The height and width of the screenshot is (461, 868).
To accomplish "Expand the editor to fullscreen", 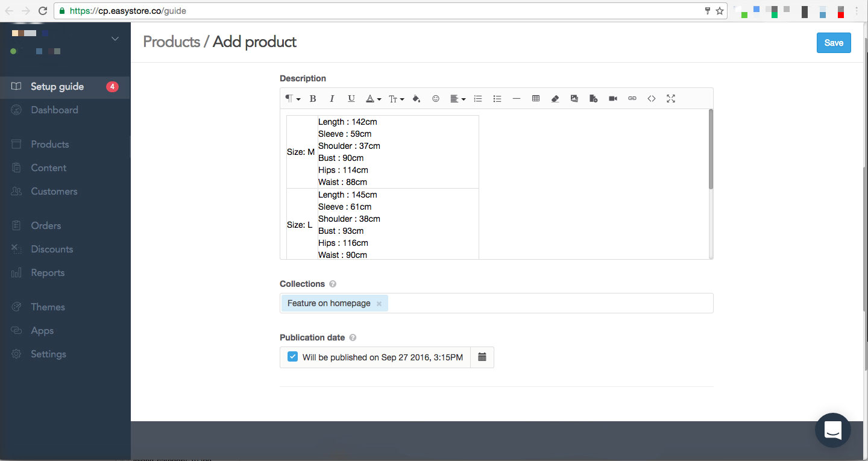I will (x=671, y=99).
